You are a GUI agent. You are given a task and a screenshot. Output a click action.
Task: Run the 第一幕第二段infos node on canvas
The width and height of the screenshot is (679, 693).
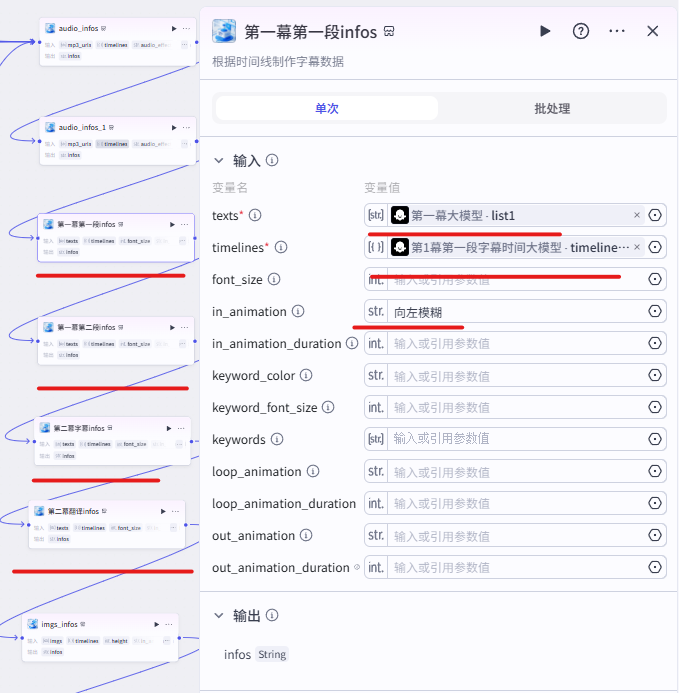(172, 327)
